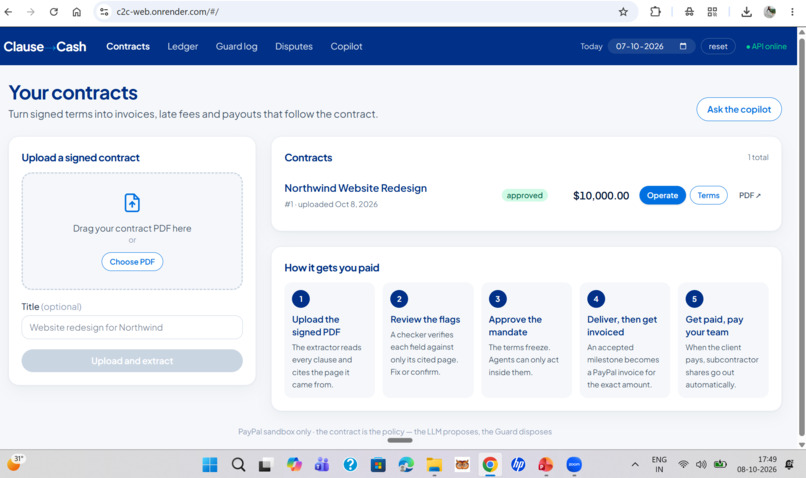806x478 pixels.
Task: Open Task View on the taskbar
Action: (265, 465)
